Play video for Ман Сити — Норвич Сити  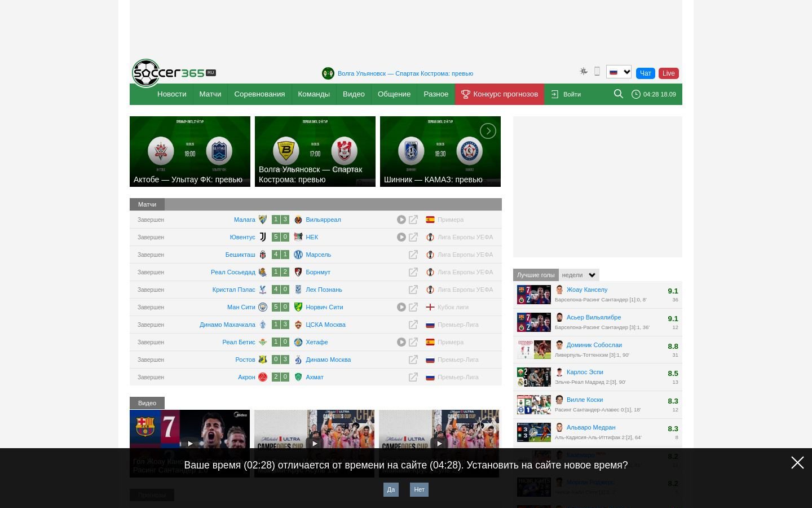click(x=401, y=307)
